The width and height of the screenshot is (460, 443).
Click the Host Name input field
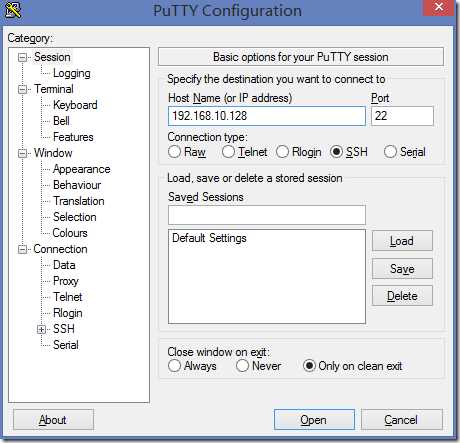coord(267,116)
